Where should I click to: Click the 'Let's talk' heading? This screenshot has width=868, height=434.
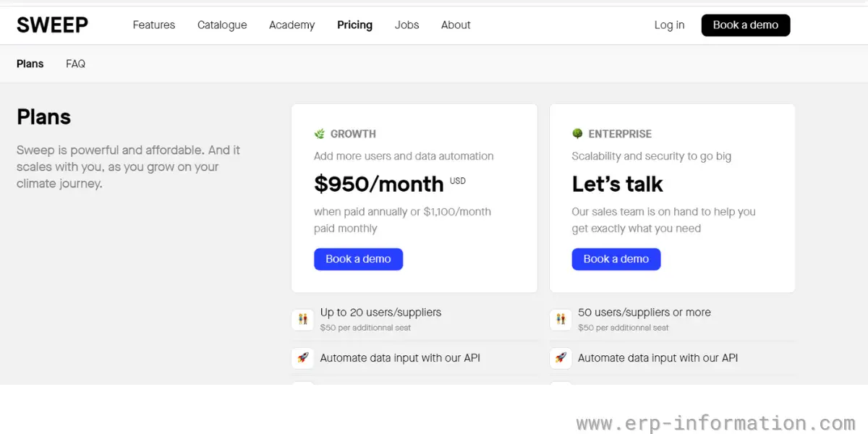(x=617, y=184)
